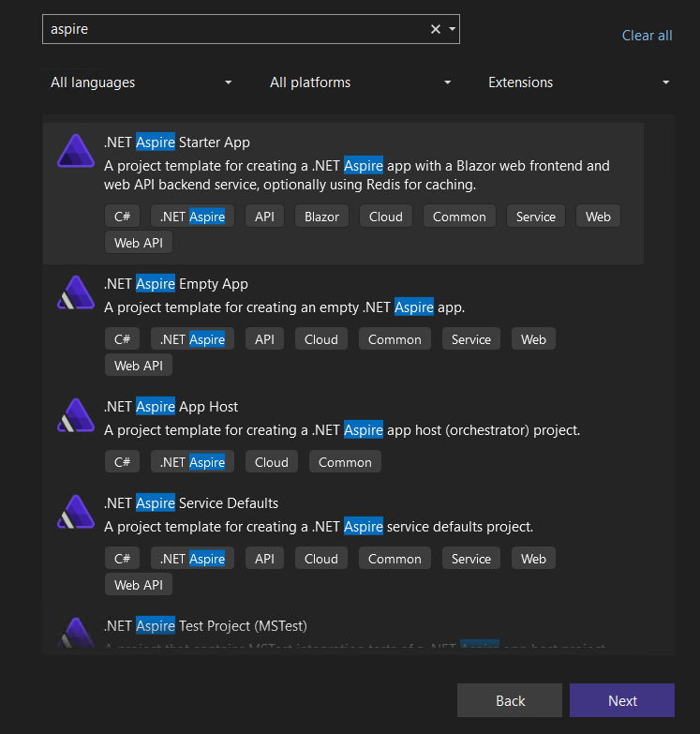Click Empty App description text
This screenshot has height=734, width=700.
(285, 307)
